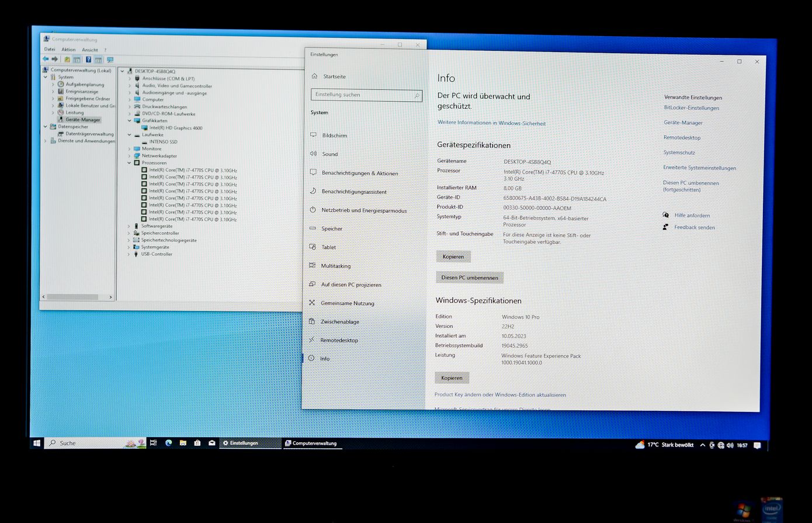Click Auf diesen PC projizieren in sidebar
This screenshot has height=523, width=812.
click(x=351, y=285)
